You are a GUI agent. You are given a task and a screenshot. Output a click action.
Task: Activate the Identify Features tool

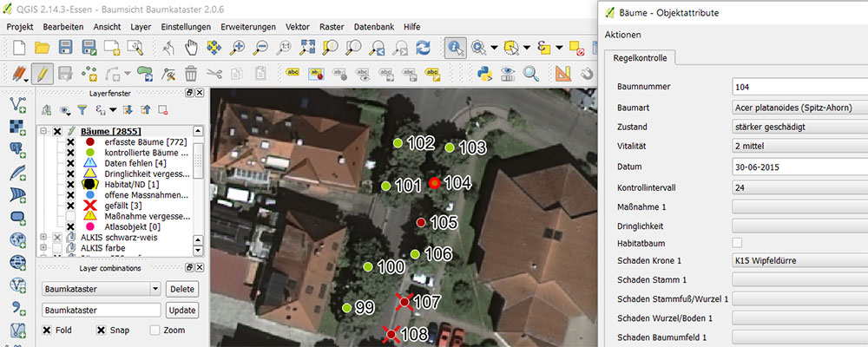click(456, 48)
